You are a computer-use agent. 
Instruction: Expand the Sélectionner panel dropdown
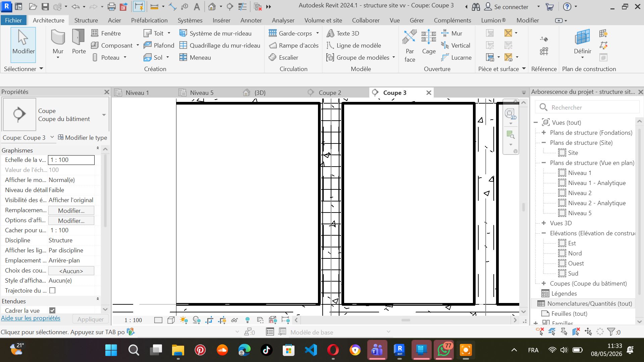(x=41, y=69)
